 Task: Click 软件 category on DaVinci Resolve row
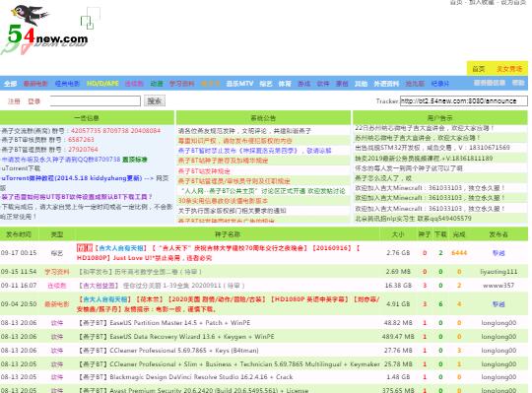click(57, 377)
